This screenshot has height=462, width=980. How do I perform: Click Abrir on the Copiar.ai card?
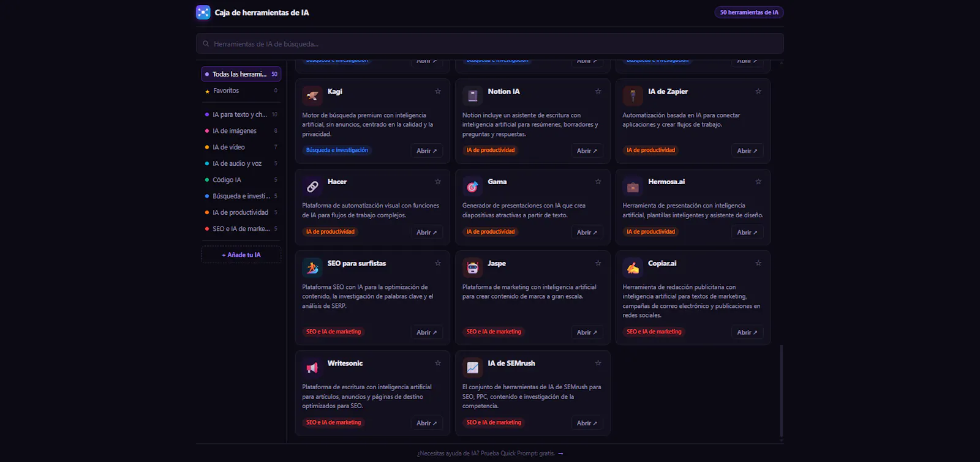[747, 332]
